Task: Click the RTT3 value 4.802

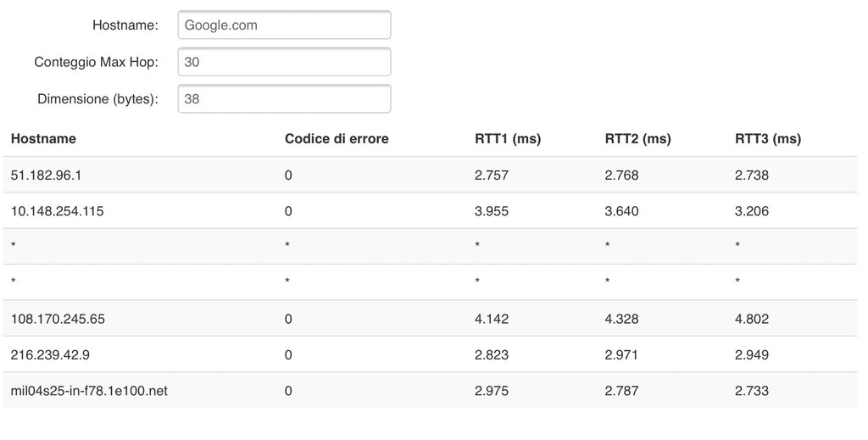Action: [752, 319]
